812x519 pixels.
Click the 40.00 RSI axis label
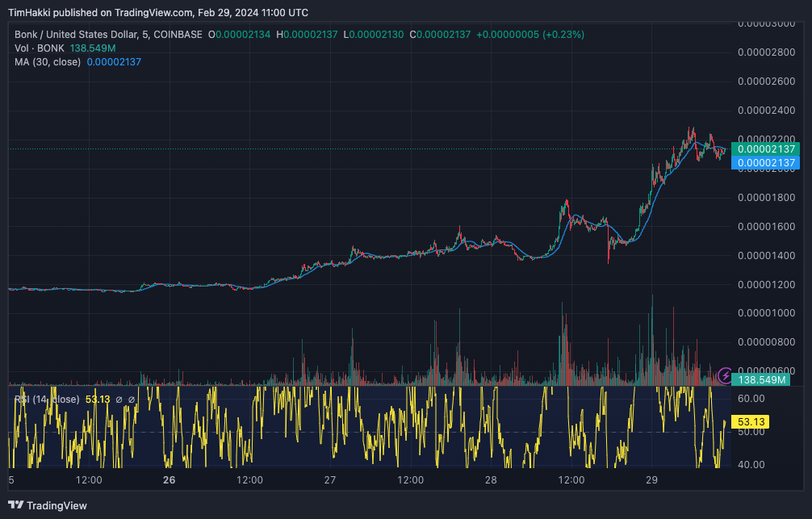pos(751,465)
